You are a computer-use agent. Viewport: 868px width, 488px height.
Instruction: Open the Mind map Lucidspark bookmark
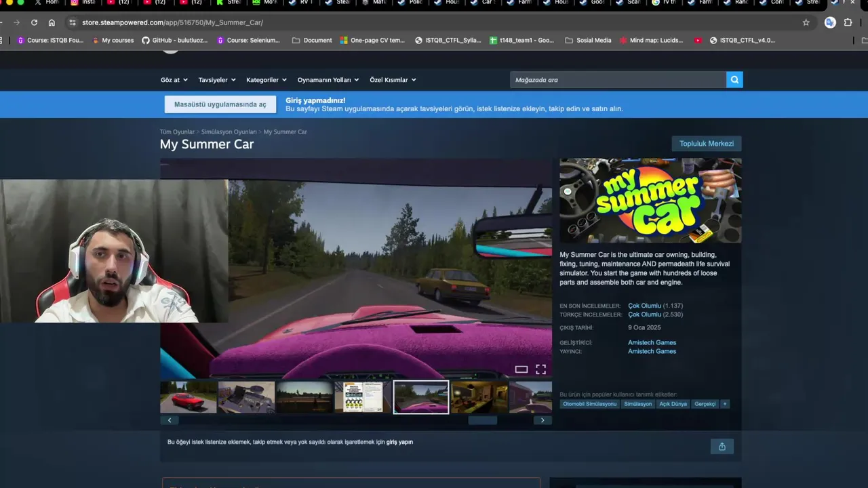652,40
